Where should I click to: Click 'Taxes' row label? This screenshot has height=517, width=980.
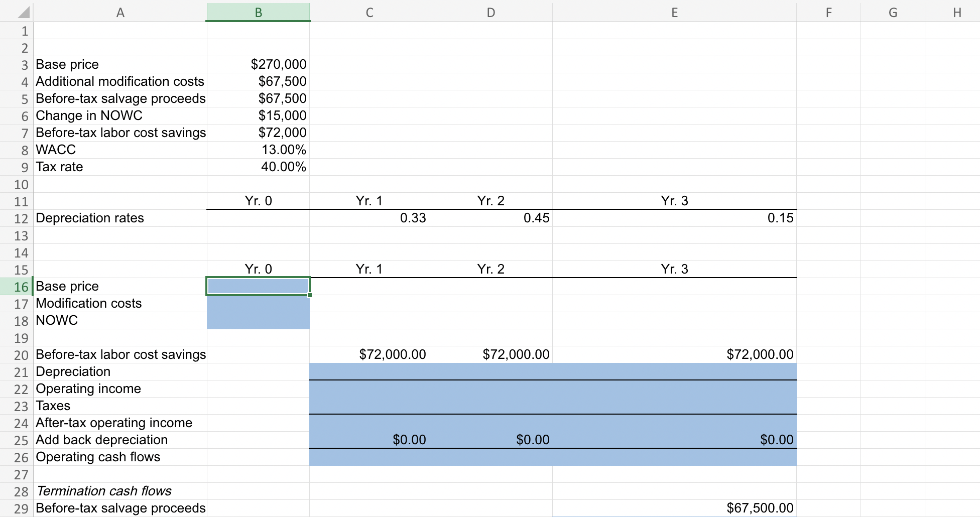click(53, 406)
